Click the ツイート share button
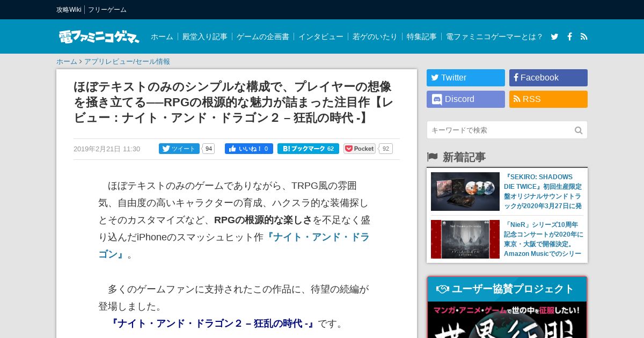This screenshot has height=338, width=644. point(179,149)
